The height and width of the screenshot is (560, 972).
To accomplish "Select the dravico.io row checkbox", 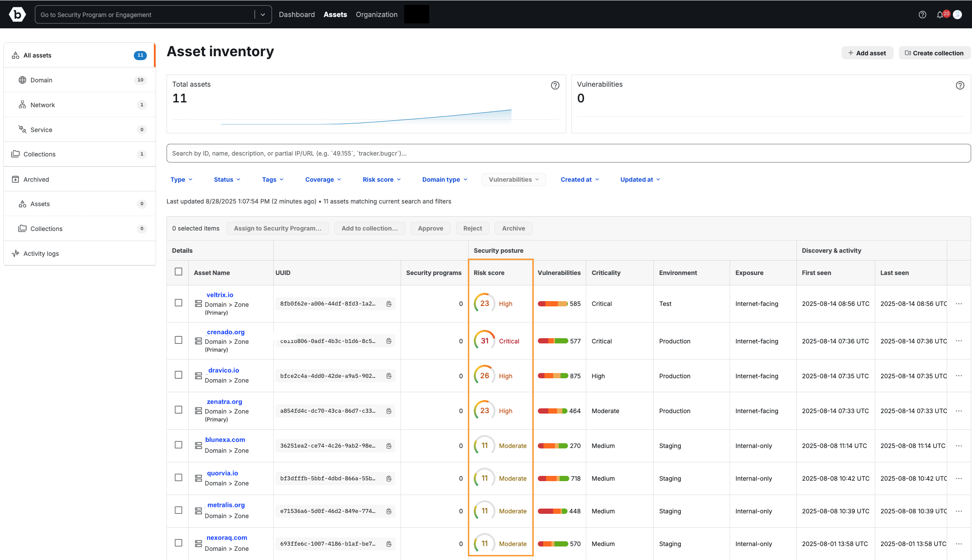I will [178, 375].
